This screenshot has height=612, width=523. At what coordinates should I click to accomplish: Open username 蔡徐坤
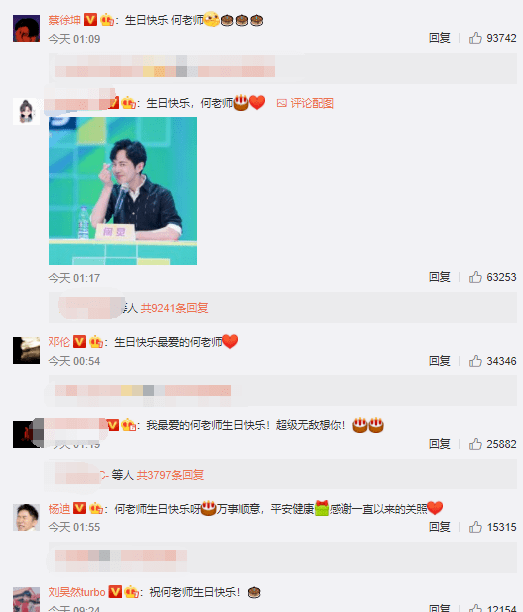pyautogui.click(x=64, y=20)
